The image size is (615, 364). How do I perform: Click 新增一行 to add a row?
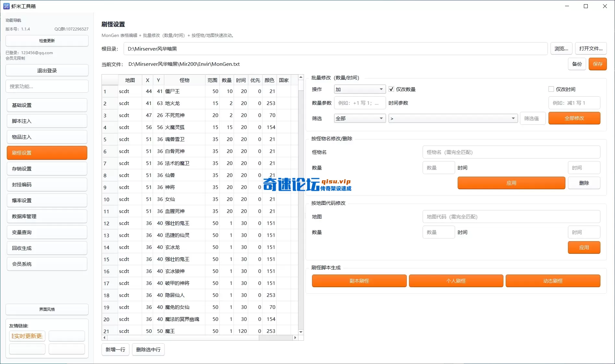click(x=115, y=349)
